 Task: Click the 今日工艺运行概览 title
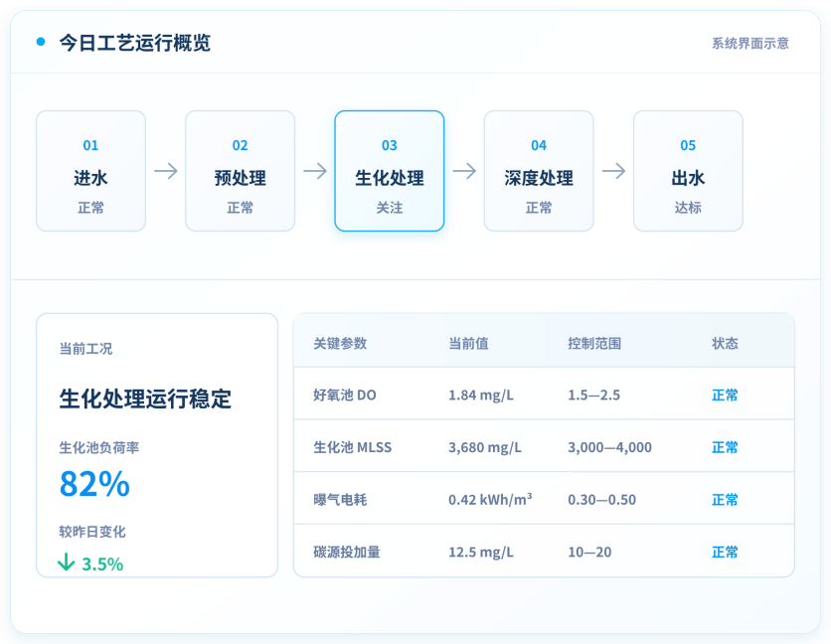(x=134, y=43)
